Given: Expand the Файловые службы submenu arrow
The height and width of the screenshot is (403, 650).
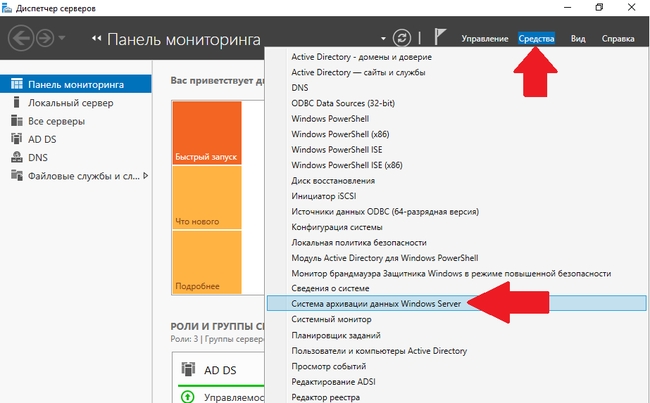Looking at the screenshot, I should point(146,175).
